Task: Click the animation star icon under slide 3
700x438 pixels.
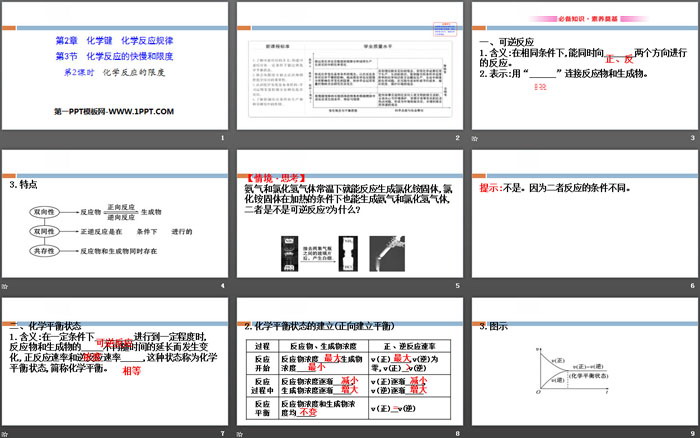Action: 475,138
